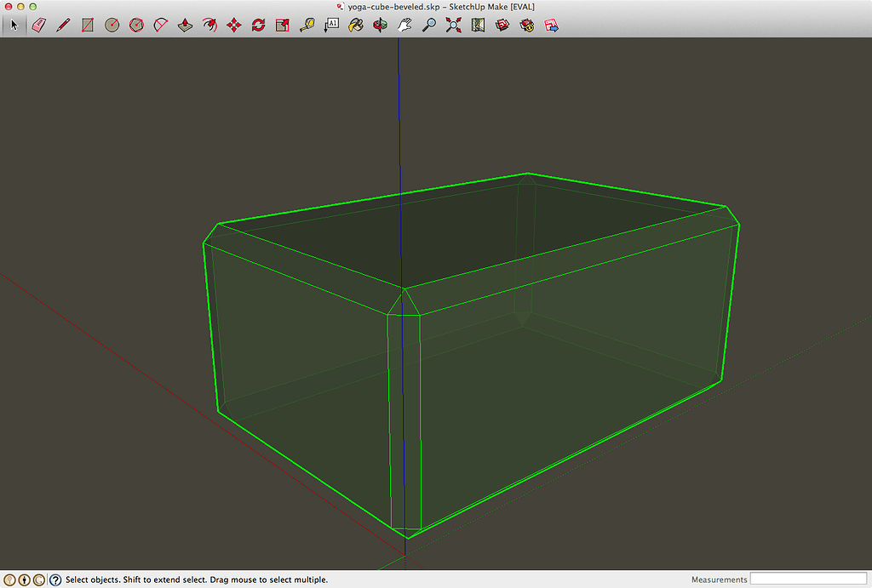Enable the Pan tool
This screenshot has width=872, height=588.
(x=404, y=25)
